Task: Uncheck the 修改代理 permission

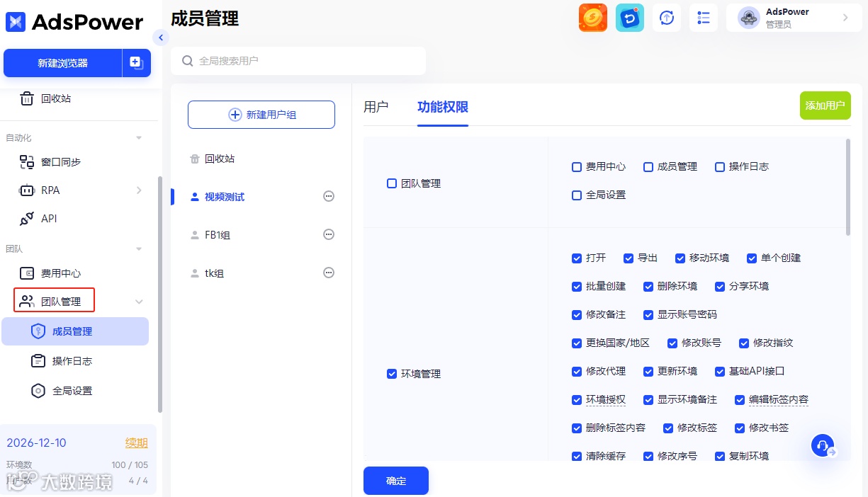Action: pos(577,372)
